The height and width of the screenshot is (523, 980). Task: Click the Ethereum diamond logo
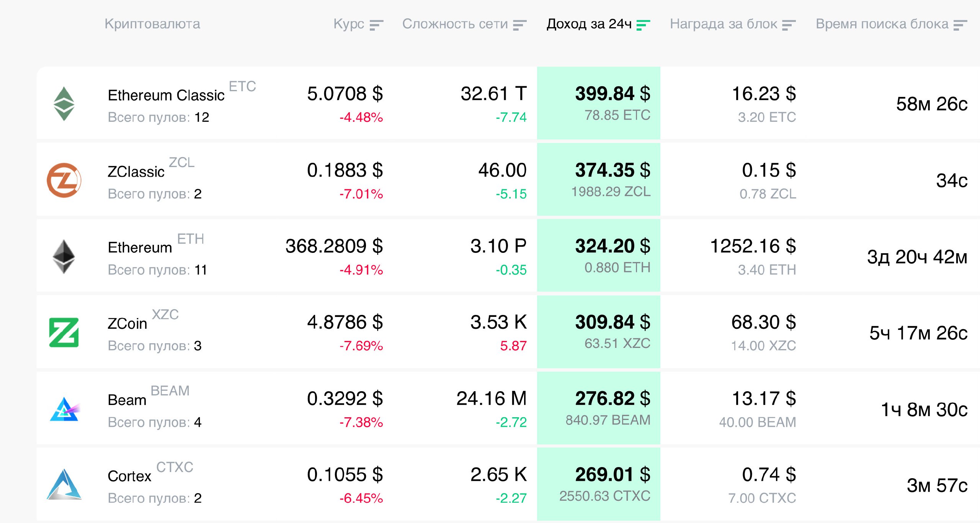coord(64,256)
